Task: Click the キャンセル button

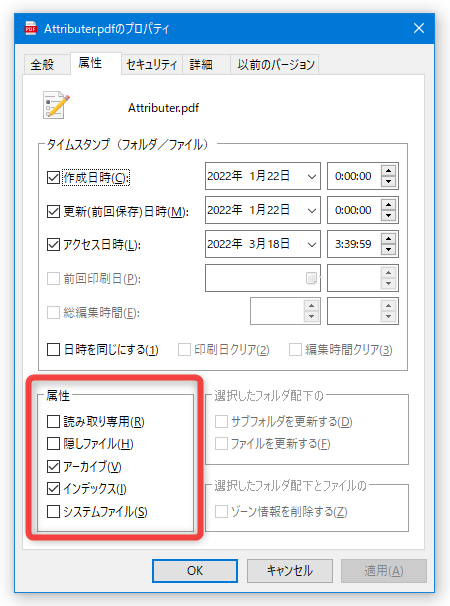Action: [290, 570]
